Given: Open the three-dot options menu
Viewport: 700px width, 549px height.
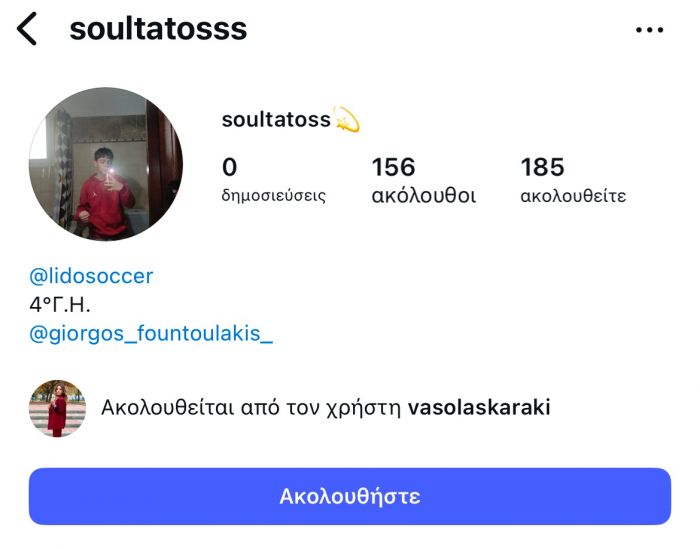Looking at the screenshot, I should [650, 30].
